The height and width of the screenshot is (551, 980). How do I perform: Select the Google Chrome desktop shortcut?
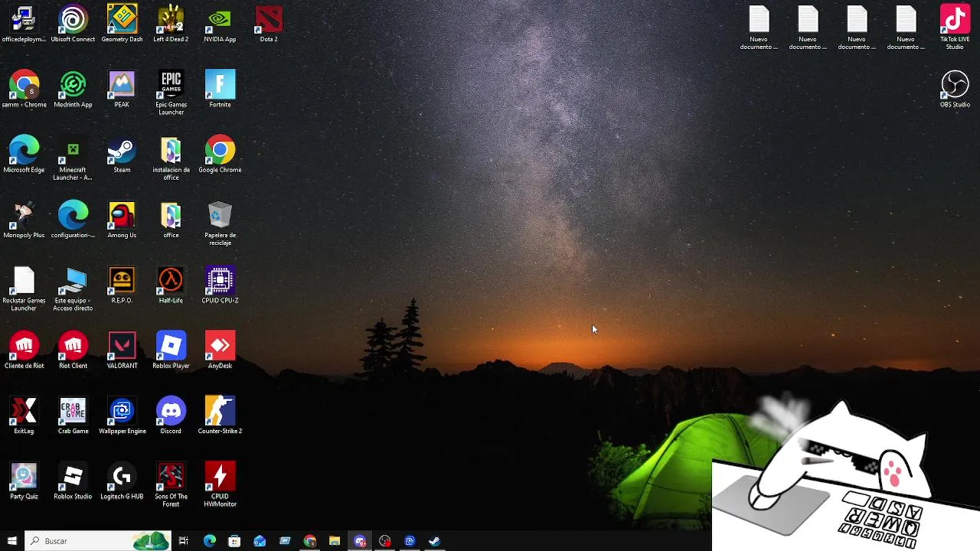click(220, 155)
